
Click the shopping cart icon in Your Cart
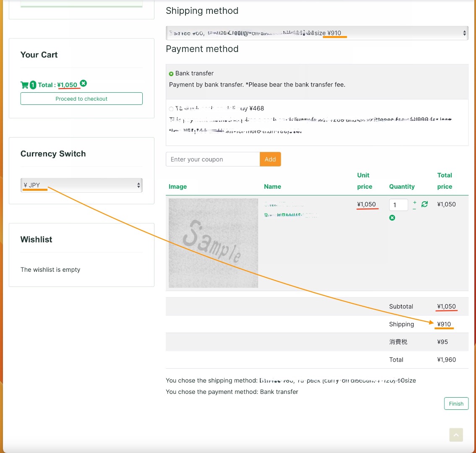24,85
